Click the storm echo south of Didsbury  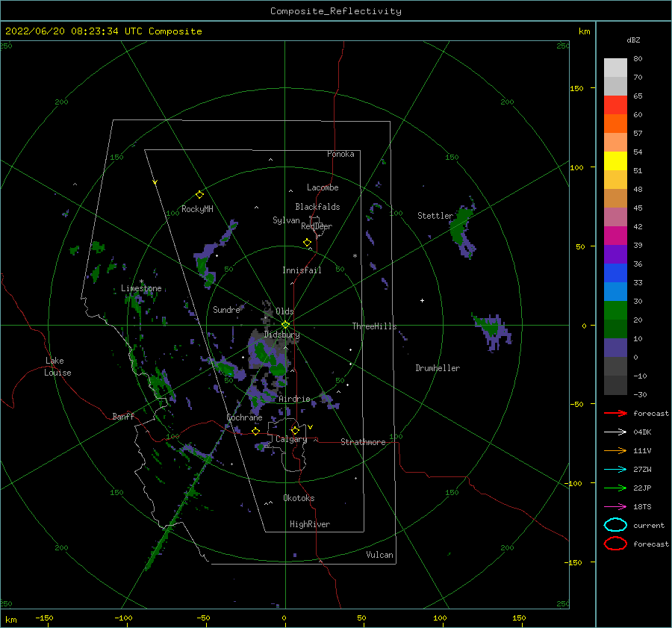point(267,355)
